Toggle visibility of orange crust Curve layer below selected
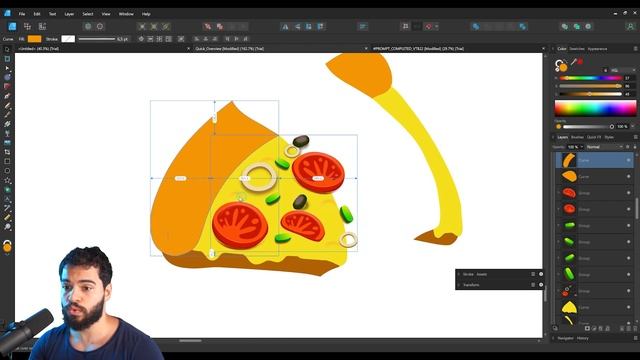 [x=628, y=177]
